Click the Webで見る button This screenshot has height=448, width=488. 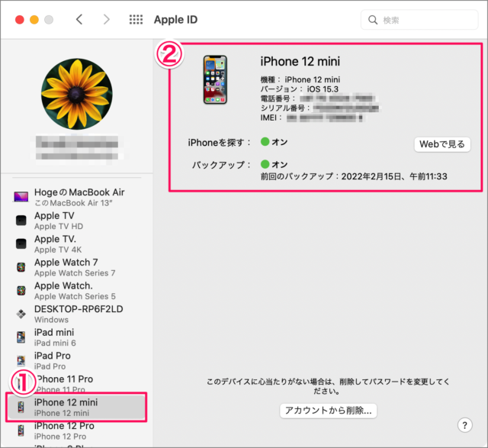click(x=442, y=144)
